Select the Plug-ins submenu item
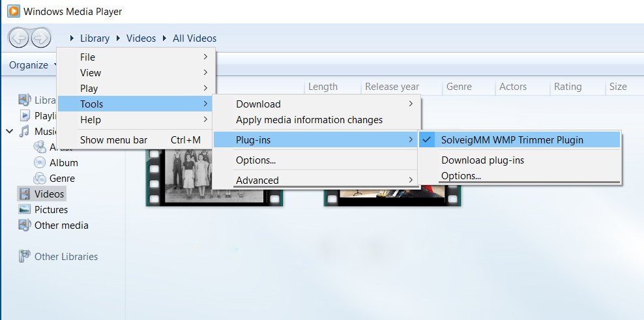 (317, 140)
